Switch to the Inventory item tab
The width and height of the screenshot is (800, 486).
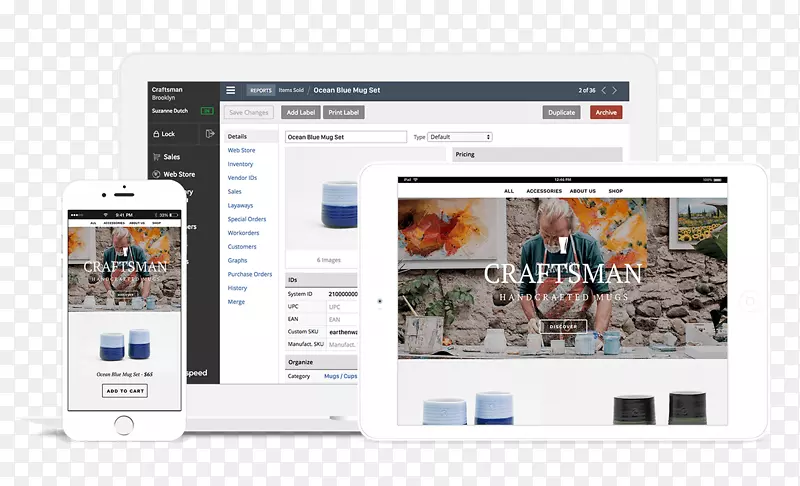point(240,164)
